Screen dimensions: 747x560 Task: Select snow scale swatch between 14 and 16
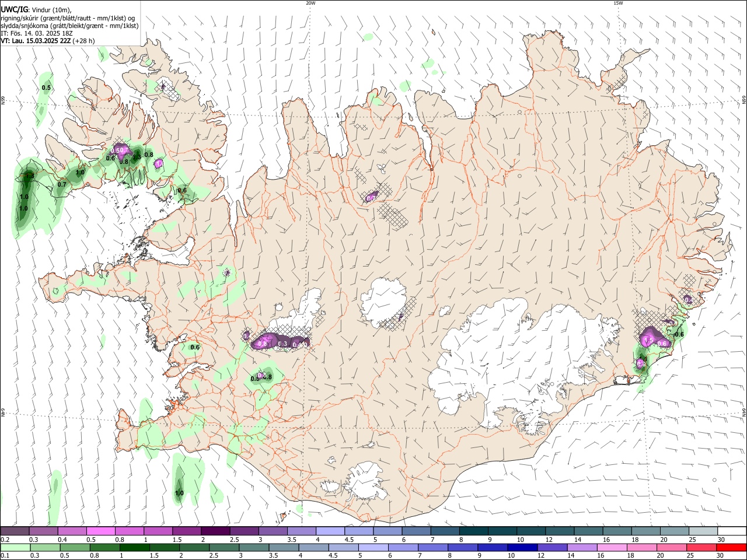588,531
